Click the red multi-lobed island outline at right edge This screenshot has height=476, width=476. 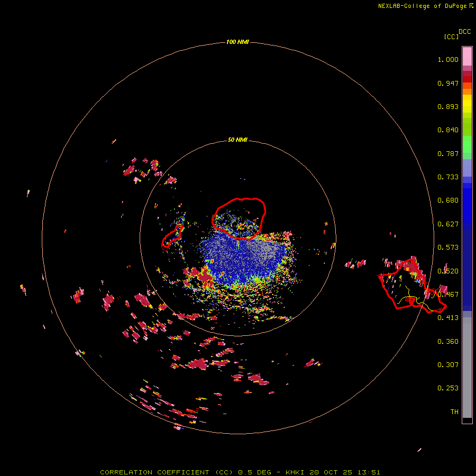(412, 286)
